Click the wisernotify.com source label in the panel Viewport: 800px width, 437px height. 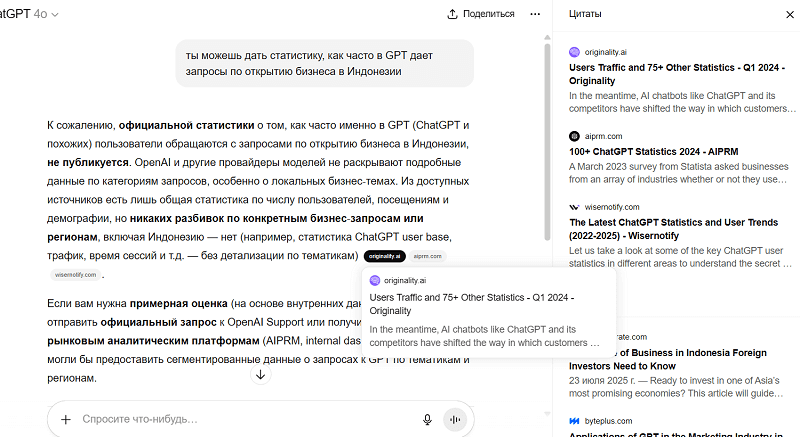pos(612,207)
